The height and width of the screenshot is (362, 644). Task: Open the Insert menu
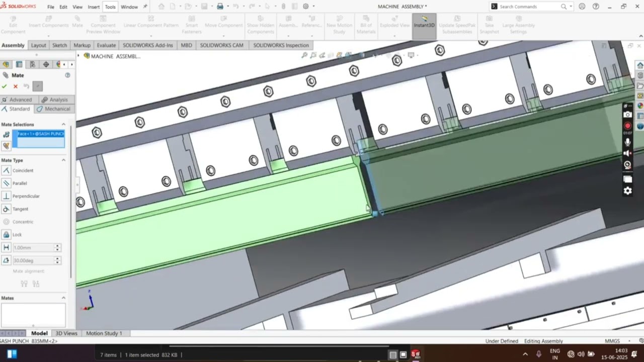tap(94, 7)
